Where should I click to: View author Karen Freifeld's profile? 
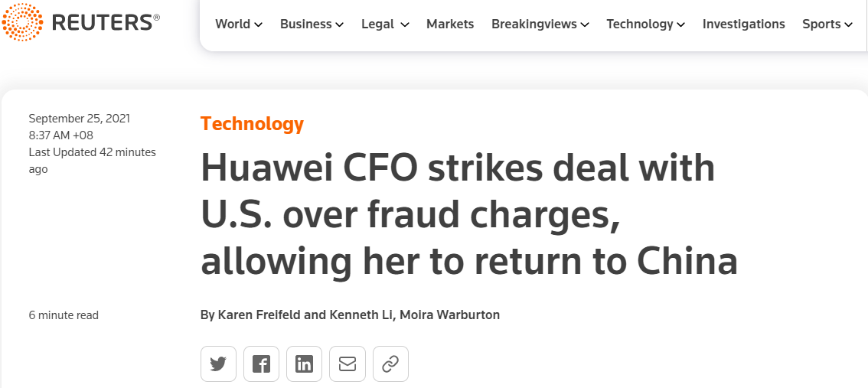point(261,315)
